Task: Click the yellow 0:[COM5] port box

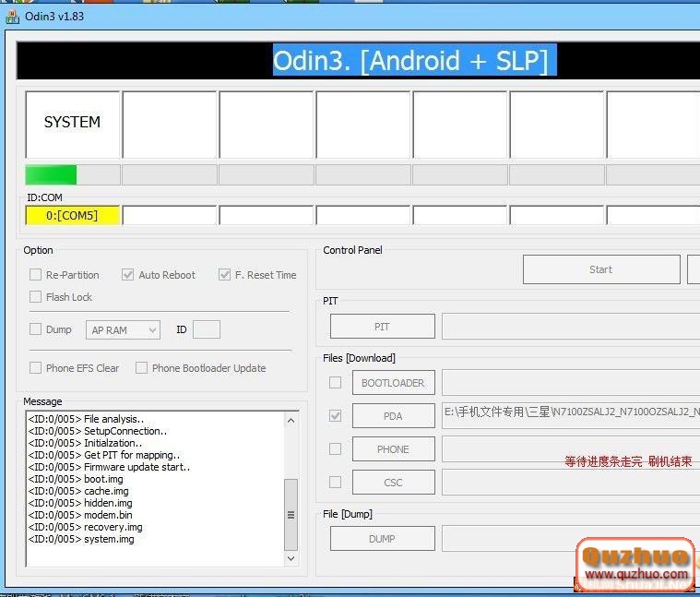Action: pos(74,215)
